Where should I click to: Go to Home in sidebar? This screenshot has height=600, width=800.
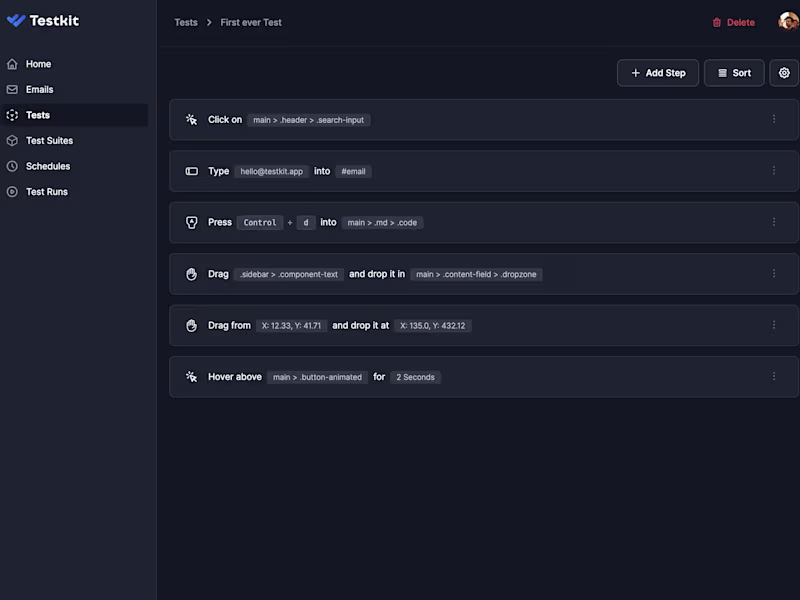point(38,64)
